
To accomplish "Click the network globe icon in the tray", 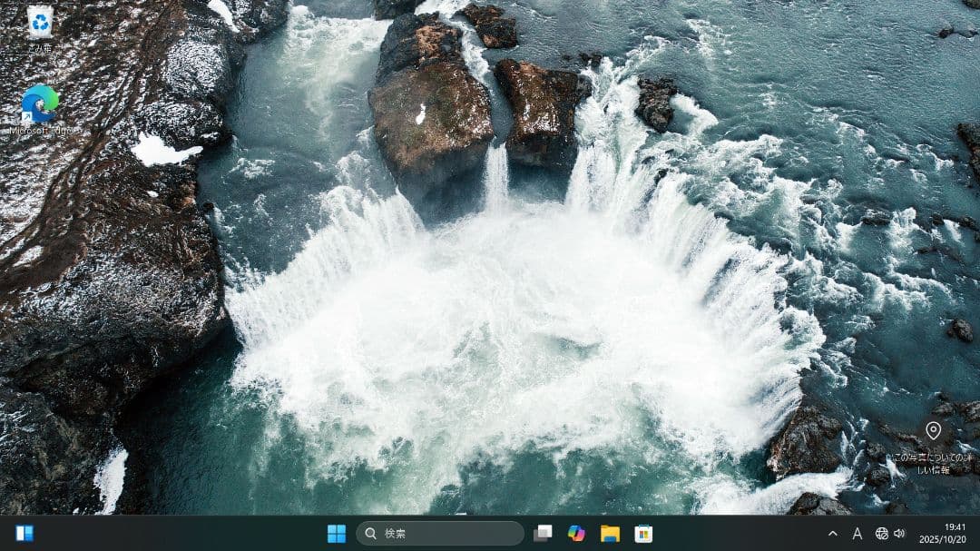I will tap(882, 535).
